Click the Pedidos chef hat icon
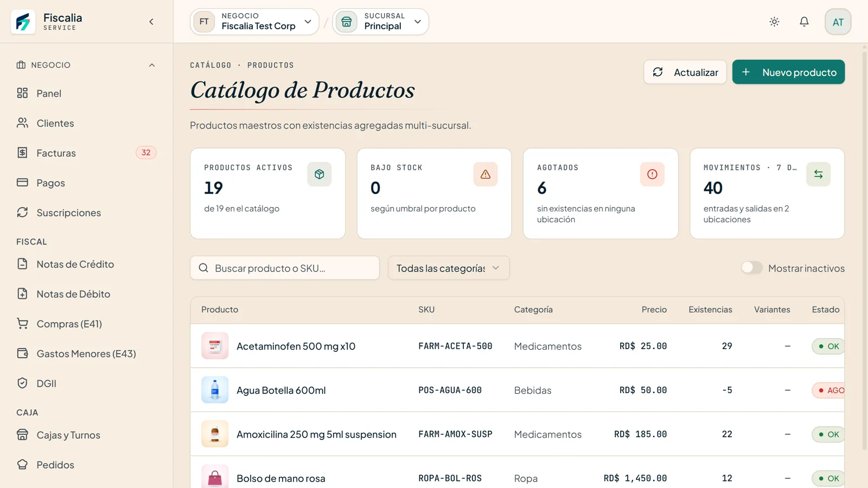Image resolution: width=868 pixels, height=488 pixels. (x=22, y=465)
